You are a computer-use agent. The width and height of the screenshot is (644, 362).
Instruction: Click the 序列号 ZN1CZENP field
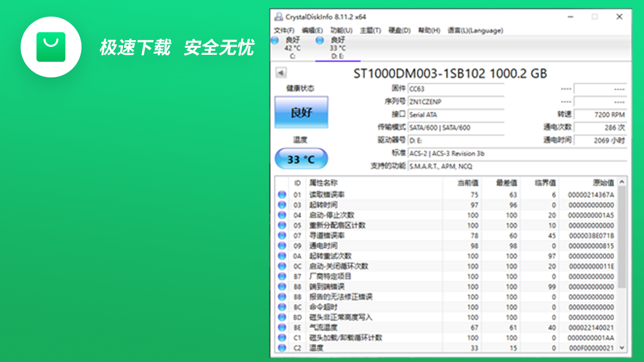(x=455, y=101)
